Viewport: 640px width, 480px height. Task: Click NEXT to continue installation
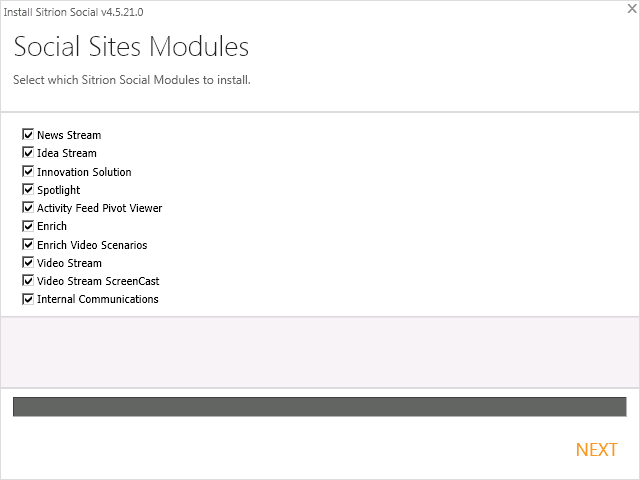pos(596,450)
